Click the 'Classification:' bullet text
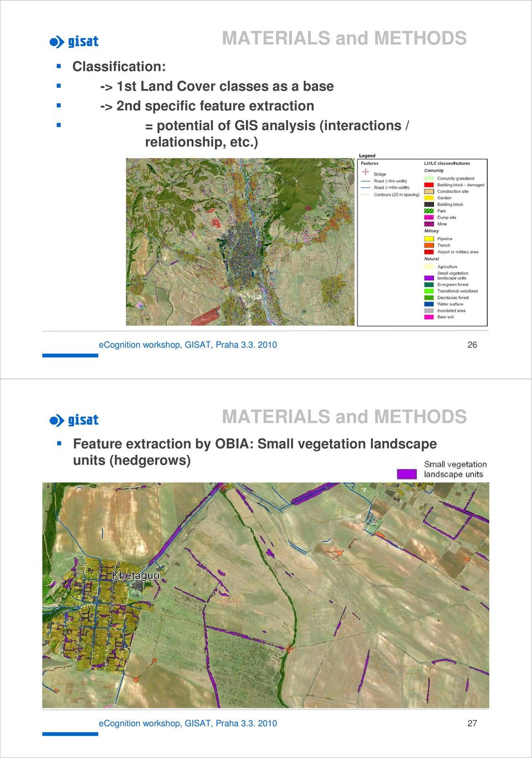 [x=119, y=67]
